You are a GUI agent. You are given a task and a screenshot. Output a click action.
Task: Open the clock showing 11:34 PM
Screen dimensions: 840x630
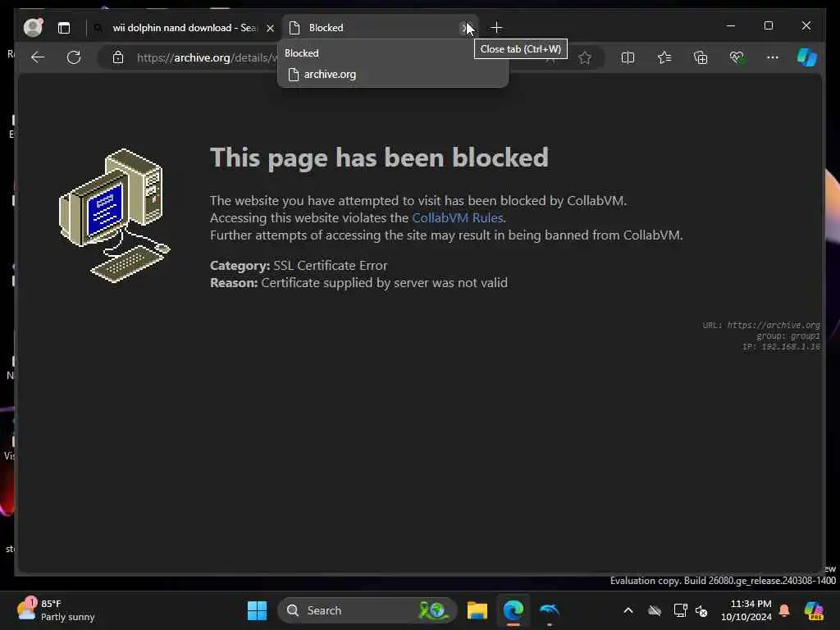pyautogui.click(x=746, y=610)
